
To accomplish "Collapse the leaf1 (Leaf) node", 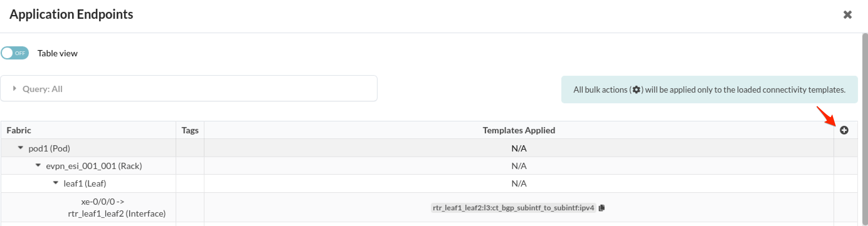I will click(x=56, y=183).
